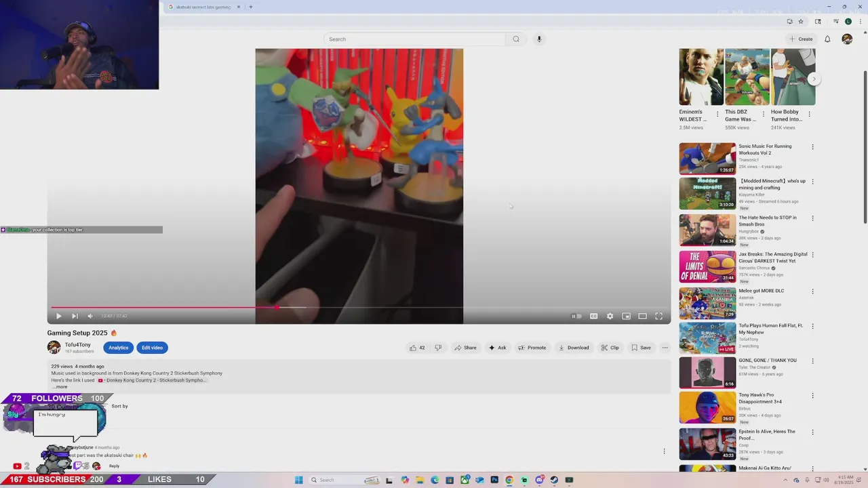
Task: Open options for The Hate Needs to STOP
Action: tap(812, 218)
